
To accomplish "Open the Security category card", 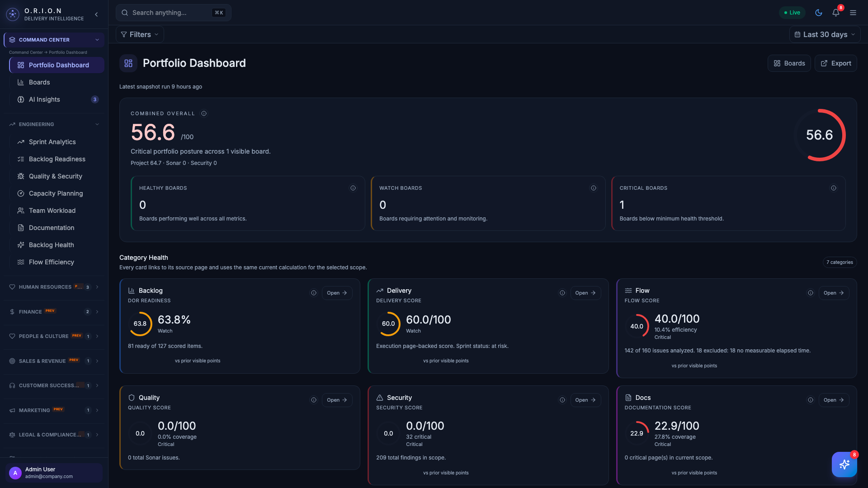I will [585, 400].
